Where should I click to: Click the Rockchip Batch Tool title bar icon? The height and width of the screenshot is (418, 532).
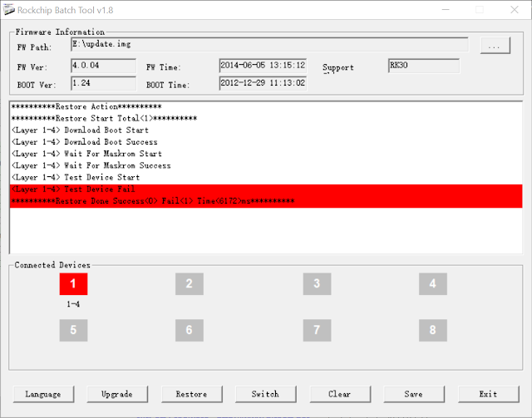click(9, 10)
